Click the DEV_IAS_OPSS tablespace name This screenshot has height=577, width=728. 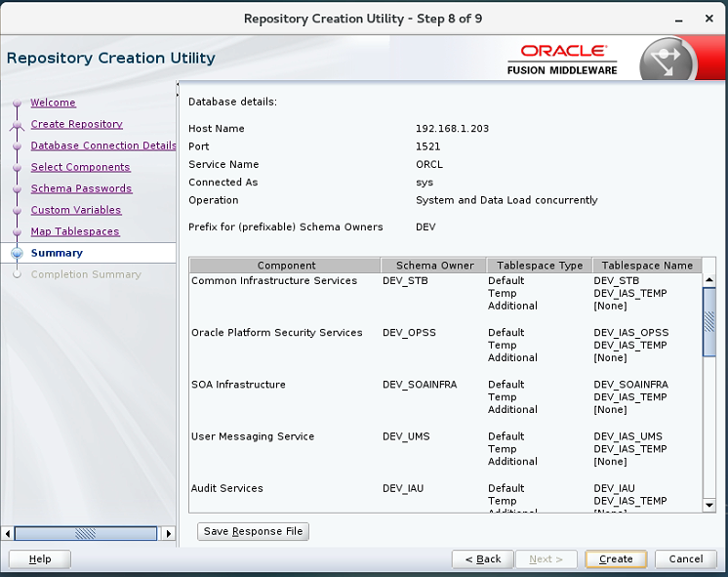pos(631,333)
